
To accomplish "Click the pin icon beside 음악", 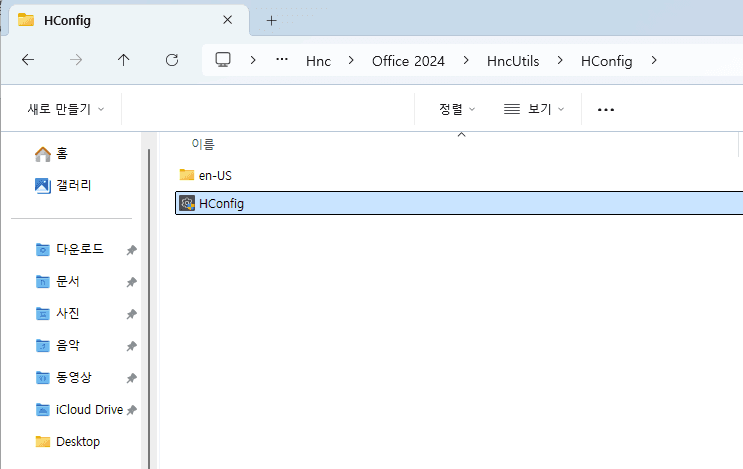I will pyautogui.click(x=131, y=346).
